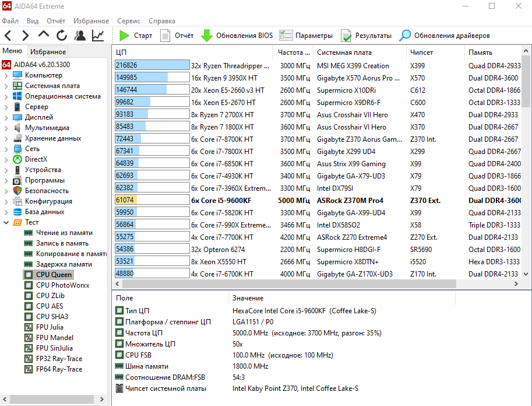
Task: Click the Forward navigation arrow
Action: (x=25, y=36)
